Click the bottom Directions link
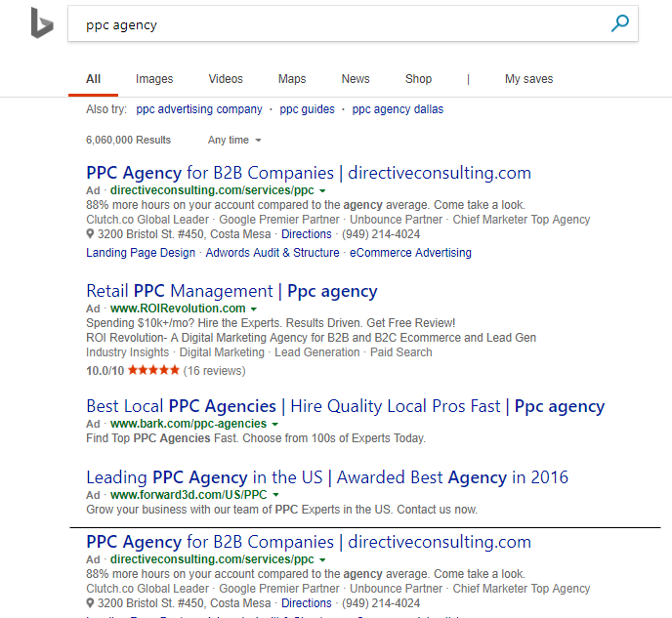The width and height of the screenshot is (672, 618). (x=307, y=603)
